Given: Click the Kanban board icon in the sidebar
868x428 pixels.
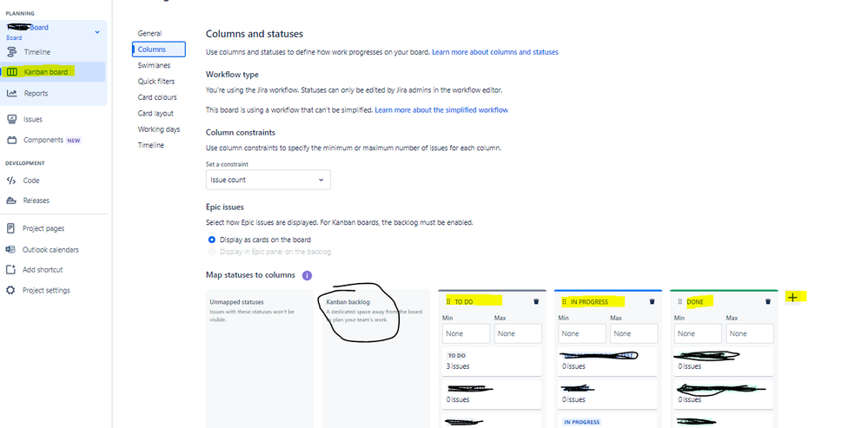Looking at the screenshot, I should pyautogui.click(x=11, y=72).
